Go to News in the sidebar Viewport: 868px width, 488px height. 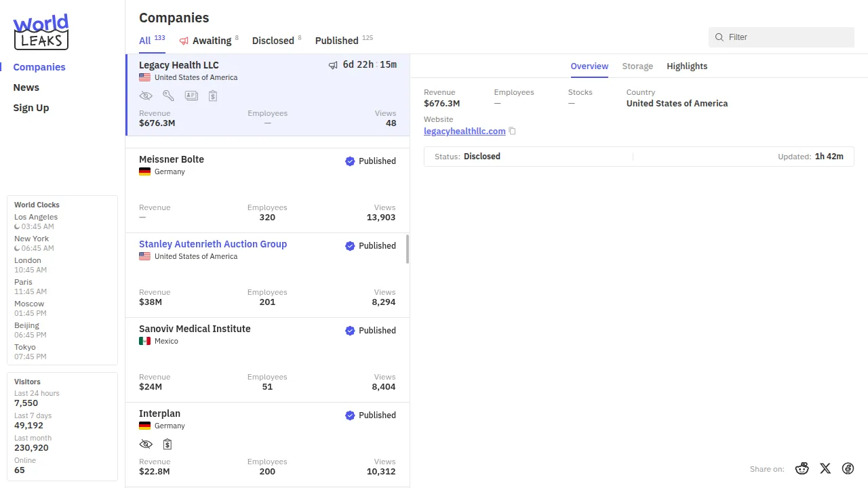pyautogui.click(x=26, y=87)
